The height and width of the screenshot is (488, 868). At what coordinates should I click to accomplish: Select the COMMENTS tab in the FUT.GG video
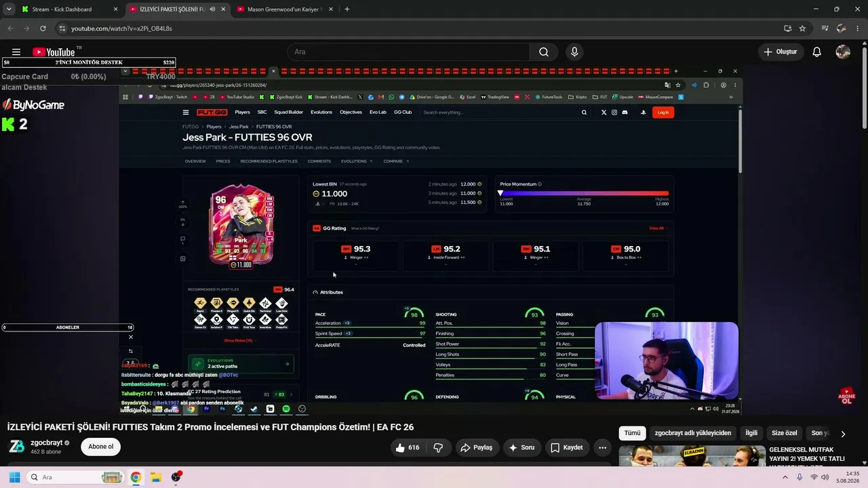[x=319, y=161]
